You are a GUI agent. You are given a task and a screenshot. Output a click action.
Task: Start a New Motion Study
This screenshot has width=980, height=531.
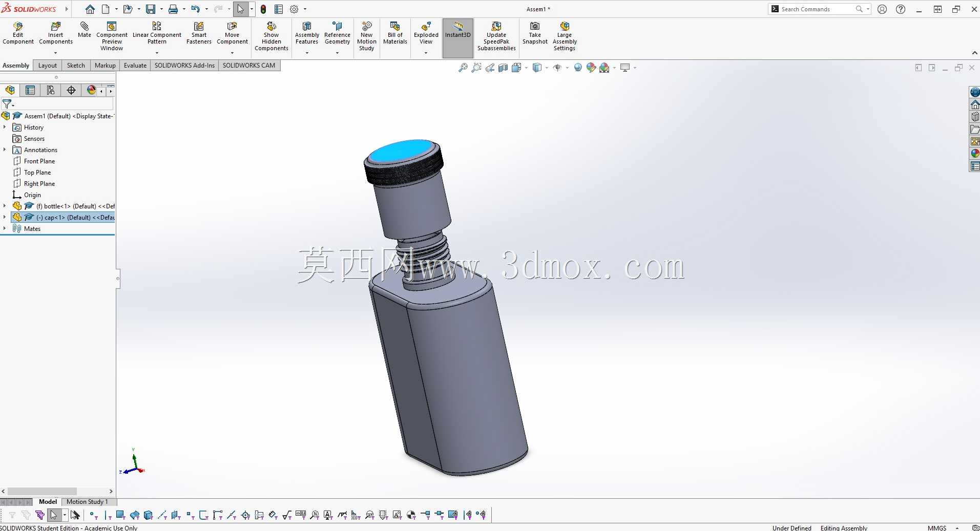click(367, 36)
